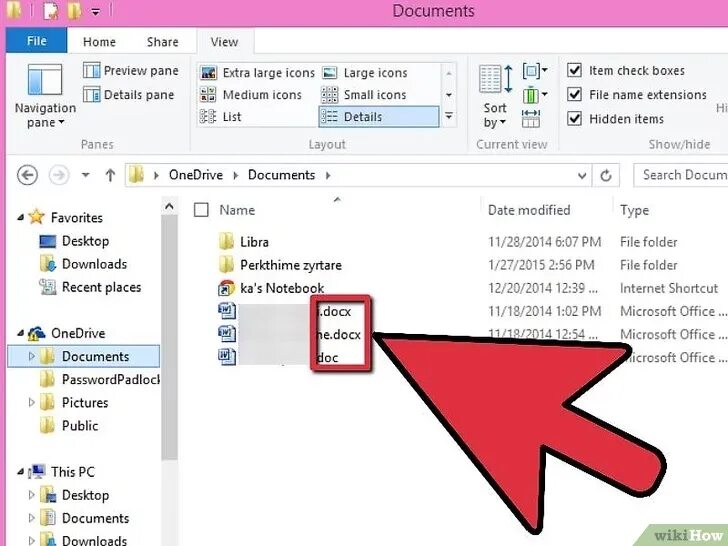Open the Sort by menu

pyautogui.click(x=495, y=97)
